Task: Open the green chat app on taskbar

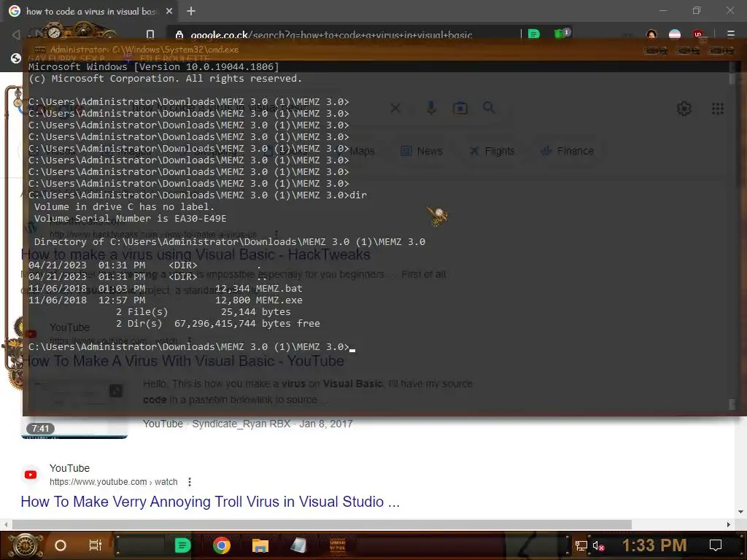Action: coord(182,545)
